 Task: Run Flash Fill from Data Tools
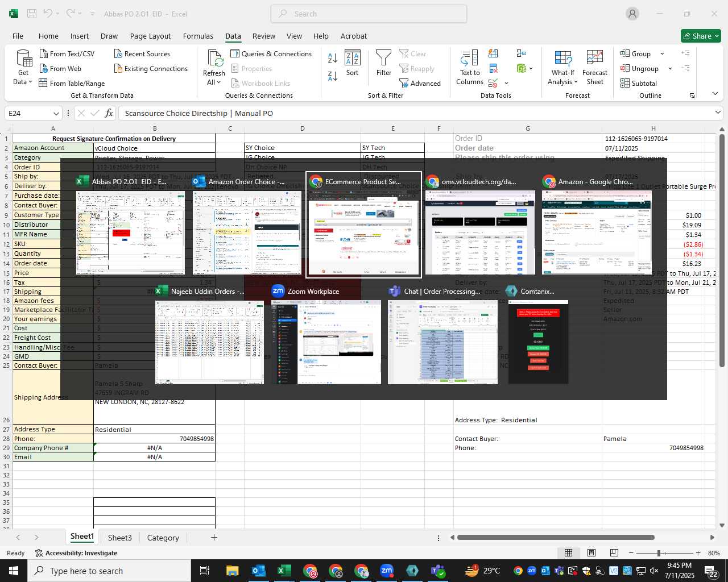(493, 53)
